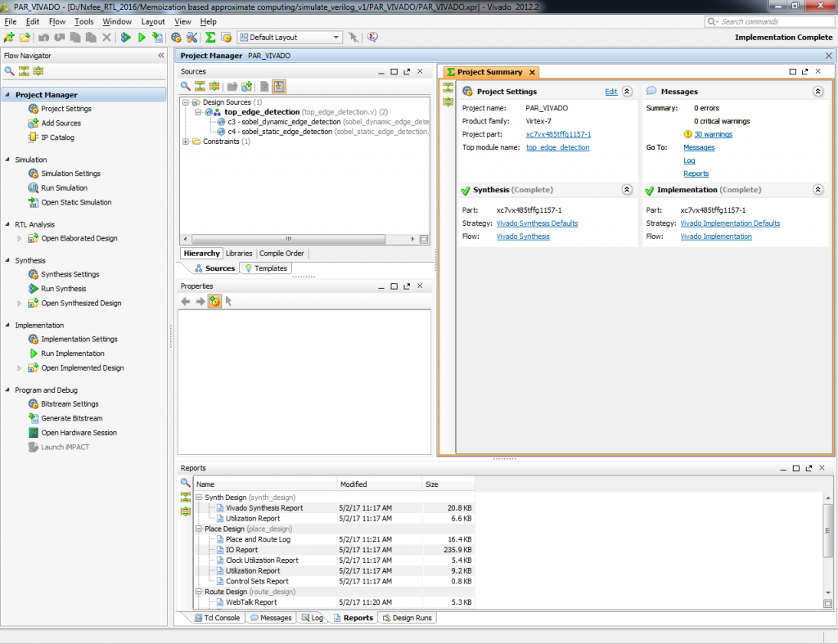
Task: Collapse the Project Settings section chevron
Action: pos(627,92)
